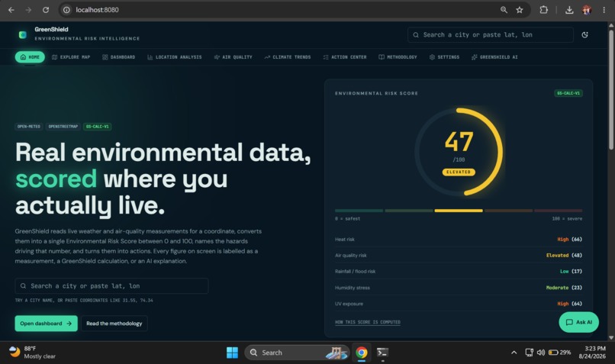The height and width of the screenshot is (364, 615).
Task: Click the Open-Meteo source badge
Action: tap(29, 127)
